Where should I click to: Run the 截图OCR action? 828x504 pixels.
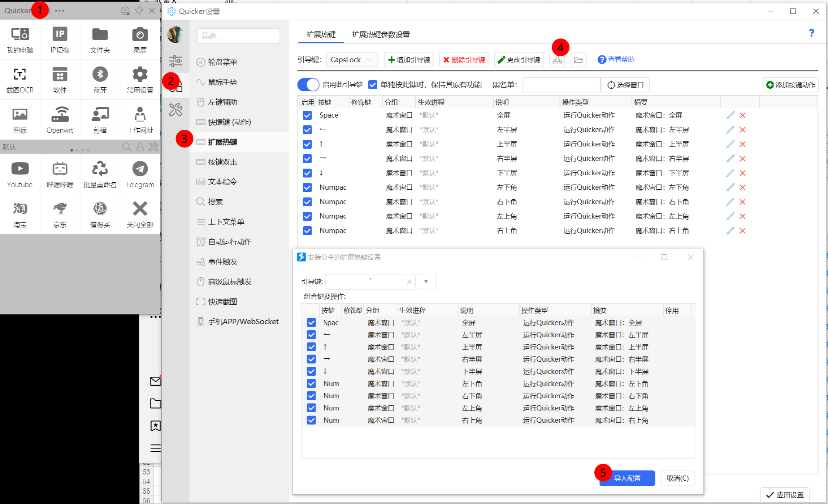point(20,80)
